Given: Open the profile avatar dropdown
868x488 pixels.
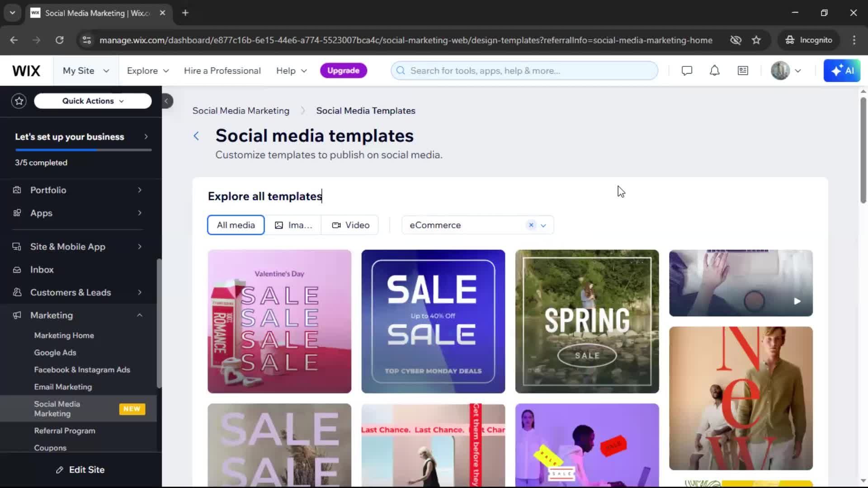Looking at the screenshot, I should (786, 70).
